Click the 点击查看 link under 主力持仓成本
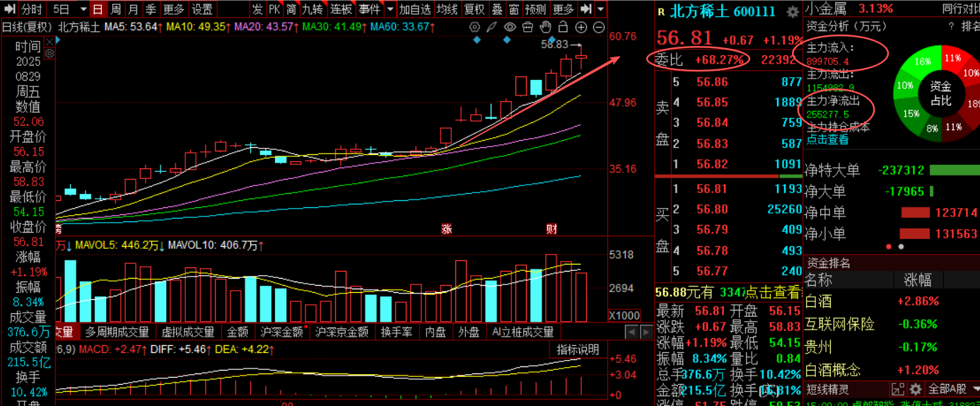Screen dimensions: 980x406 click(x=827, y=139)
